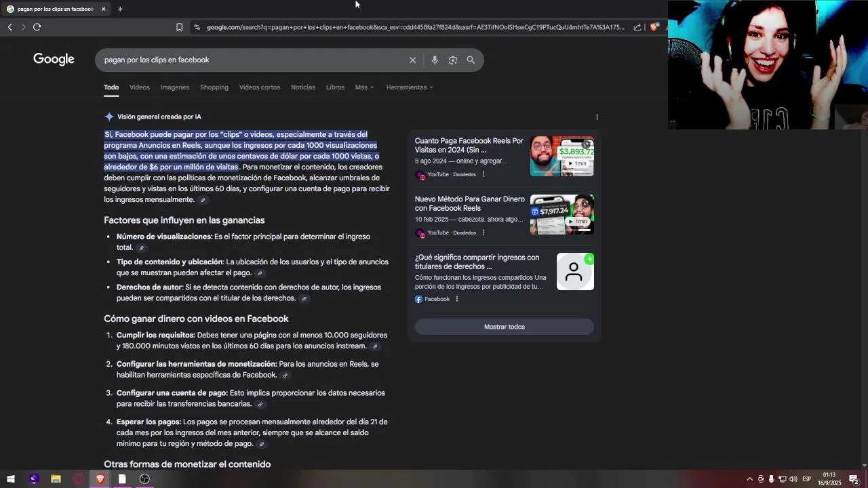Click the volume icon in system tray
This screenshot has height=488, width=868.
click(x=793, y=479)
